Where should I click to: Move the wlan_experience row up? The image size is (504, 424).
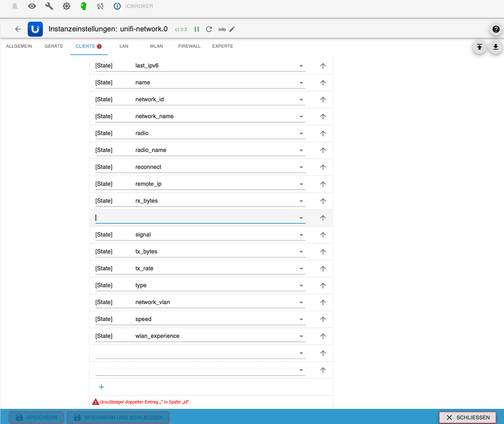pos(323,336)
